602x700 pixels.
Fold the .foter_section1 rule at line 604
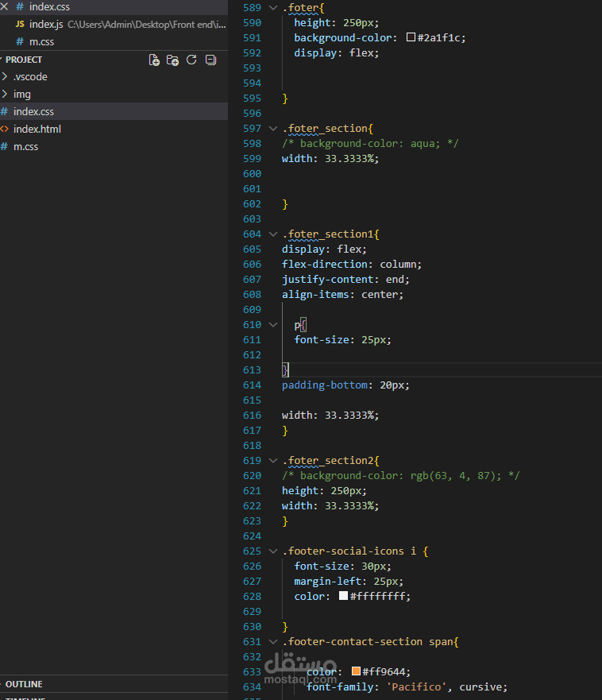(273, 234)
